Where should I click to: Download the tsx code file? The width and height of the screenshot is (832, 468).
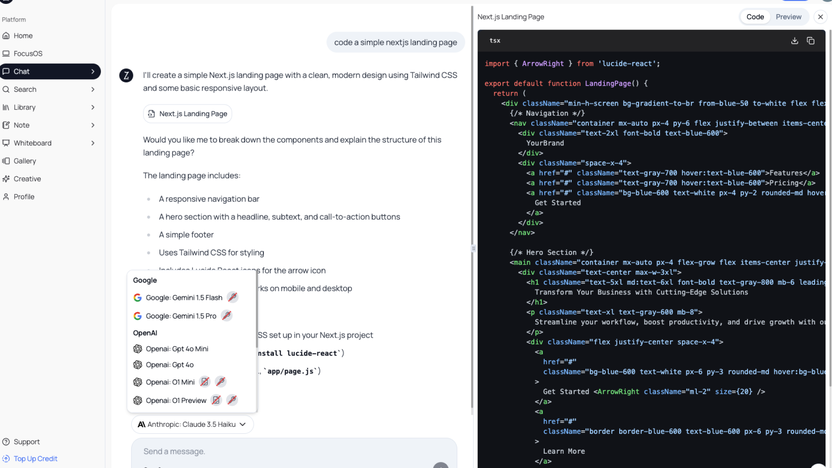tap(794, 41)
